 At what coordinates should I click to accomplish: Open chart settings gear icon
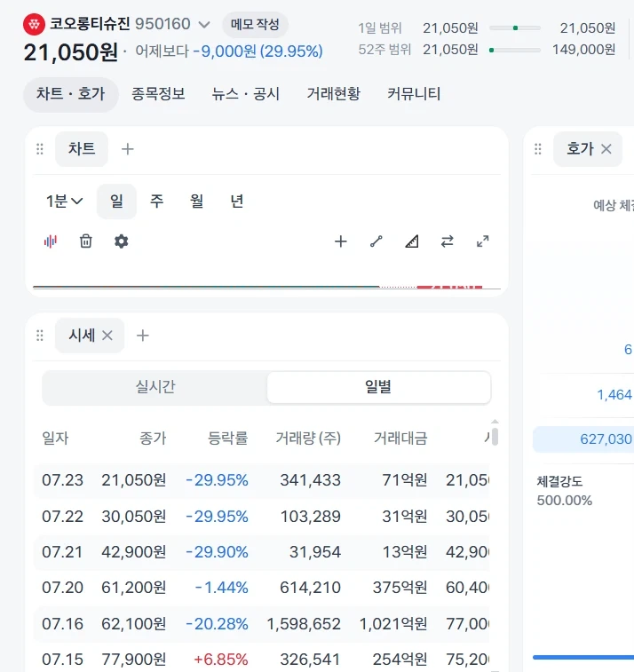click(122, 241)
